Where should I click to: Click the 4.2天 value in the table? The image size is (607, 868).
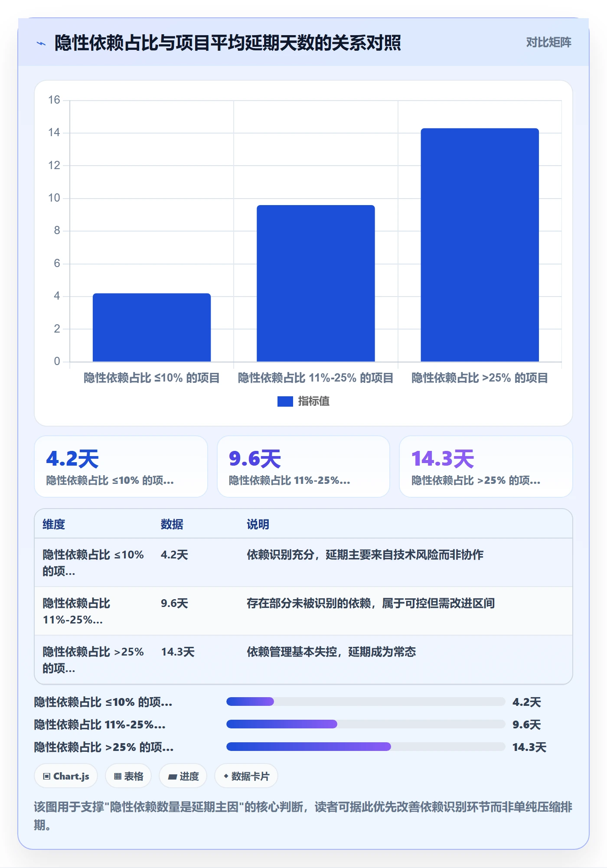pos(174,555)
